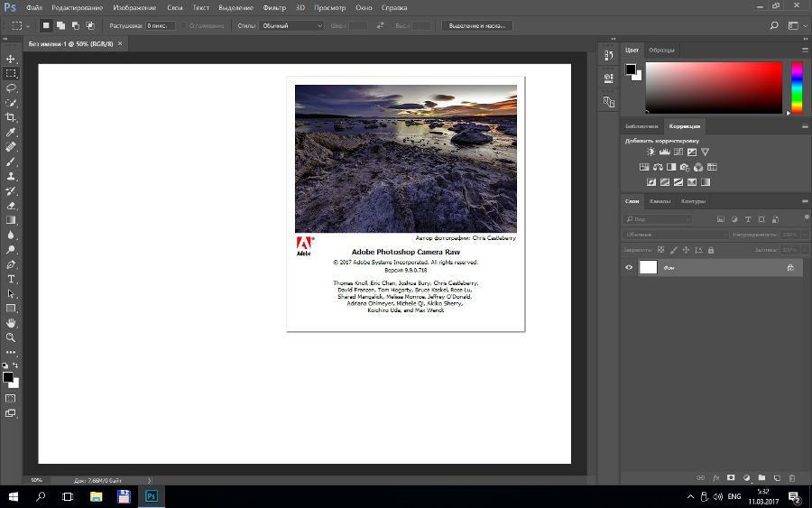The image size is (812, 508).
Task: Expand the collapsed panel dock arrows
Action: pyautogui.click(x=614, y=39)
